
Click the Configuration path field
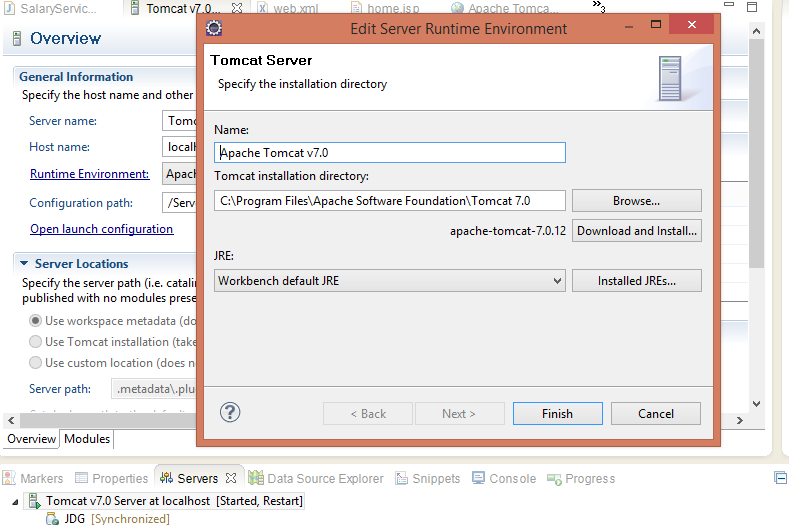pos(180,203)
